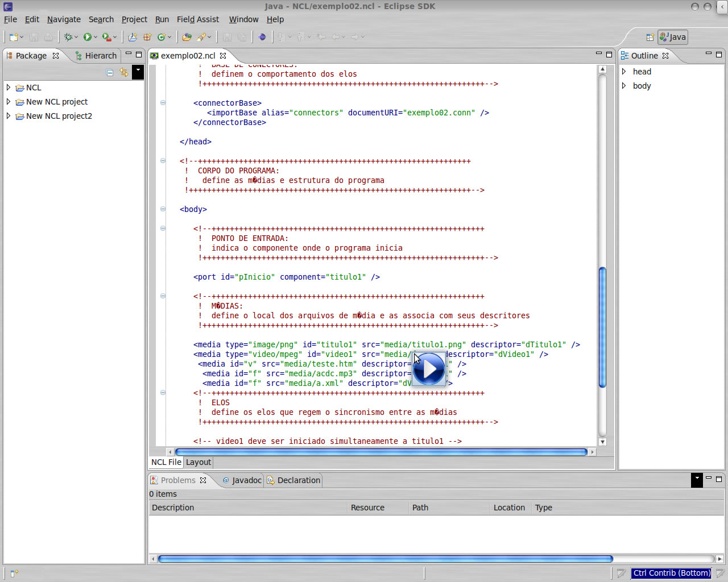
Task: Open Package Explorer view menu dropdown
Action: point(138,72)
